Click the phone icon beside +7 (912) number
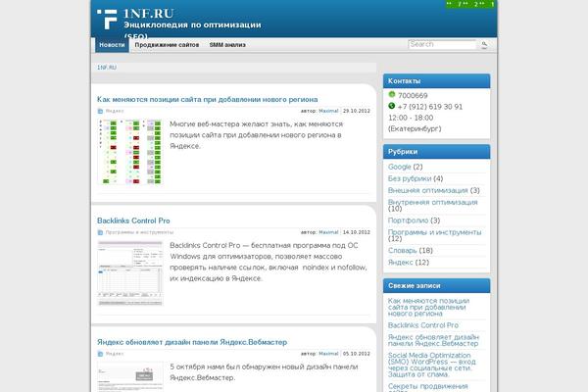 point(392,106)
